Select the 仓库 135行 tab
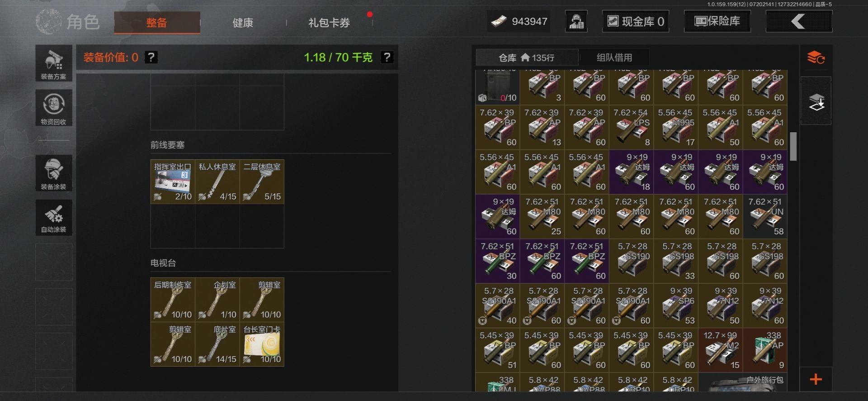Viewport: 868px width, 401px height. click(527, 57)
